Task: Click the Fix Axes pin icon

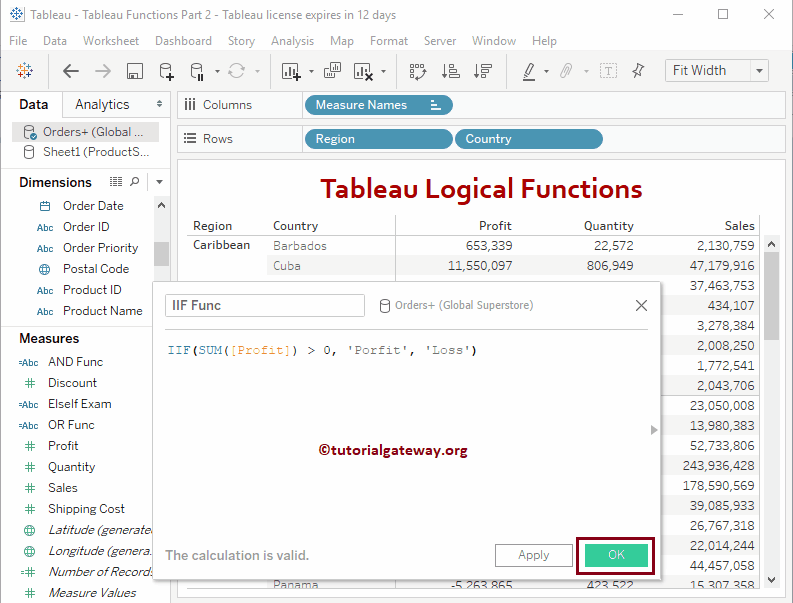Action: [x=638, y=70]
